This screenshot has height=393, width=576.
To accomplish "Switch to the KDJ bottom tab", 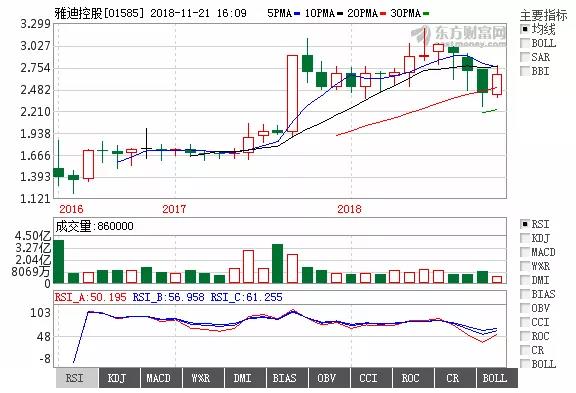I will 119,378.
